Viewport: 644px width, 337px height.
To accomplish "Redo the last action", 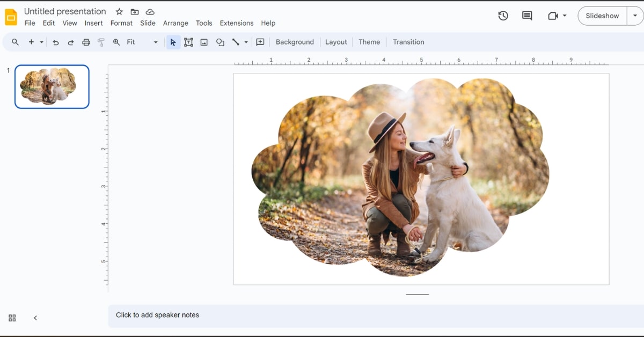I will (x=70, y=42).
